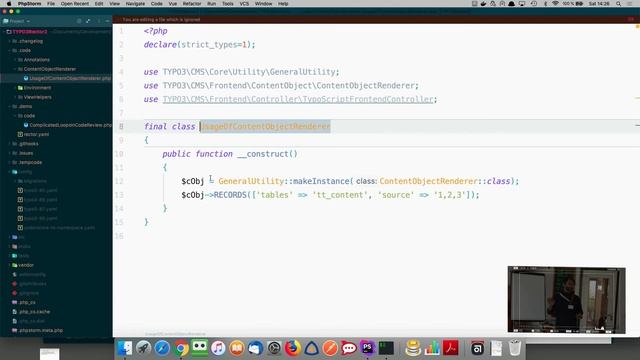Open the Refactor menu
Image resolution: width=640 pixels, height=360 pixels.
tap(192, 4)
